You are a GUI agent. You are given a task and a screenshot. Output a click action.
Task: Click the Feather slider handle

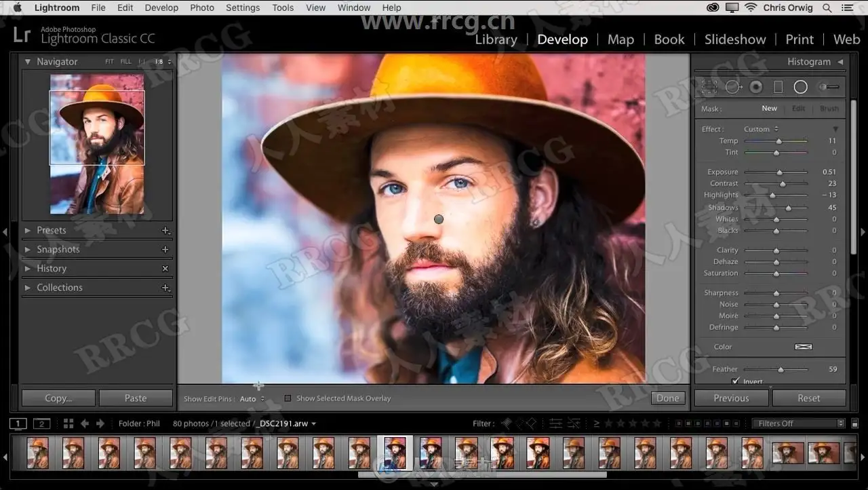tap(781, 370)
